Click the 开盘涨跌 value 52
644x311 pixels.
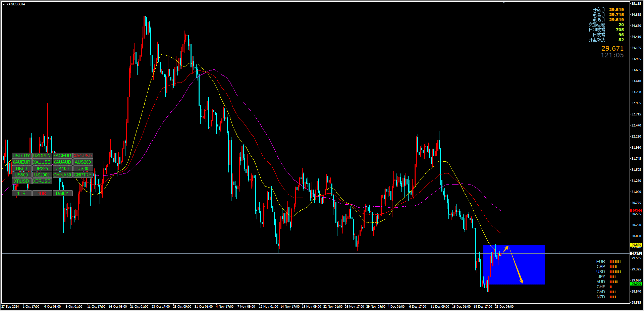(621, 40)
